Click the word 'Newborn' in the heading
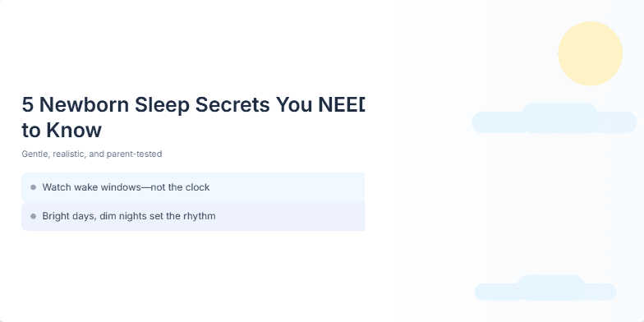Viewport: 644px width, 322px height. (x=85, y=105)
